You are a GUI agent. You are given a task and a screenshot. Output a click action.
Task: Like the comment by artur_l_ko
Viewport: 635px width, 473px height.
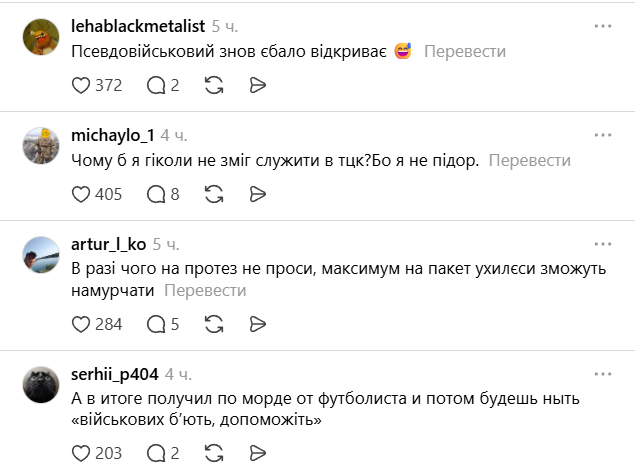point(82,324)
